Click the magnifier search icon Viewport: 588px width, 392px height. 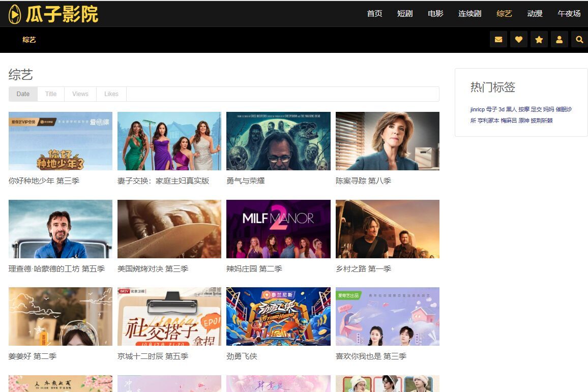pos(579,40)
